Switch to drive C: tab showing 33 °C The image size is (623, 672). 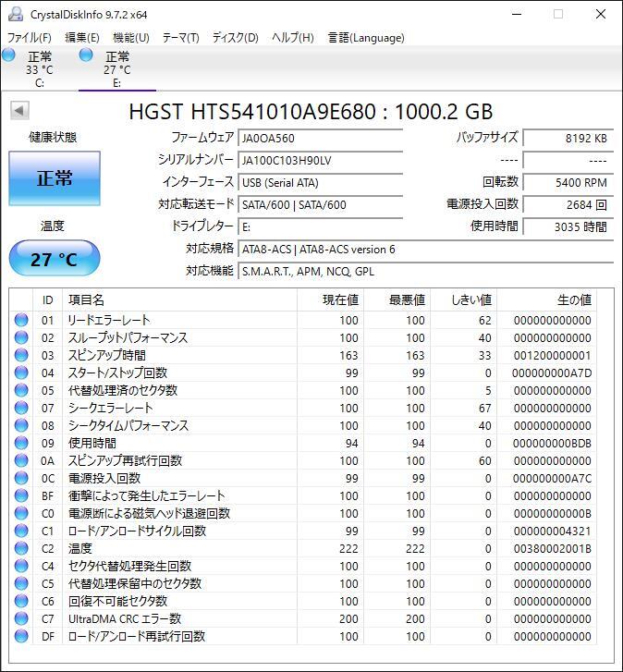pyautogui.click(x=40, y=68)
